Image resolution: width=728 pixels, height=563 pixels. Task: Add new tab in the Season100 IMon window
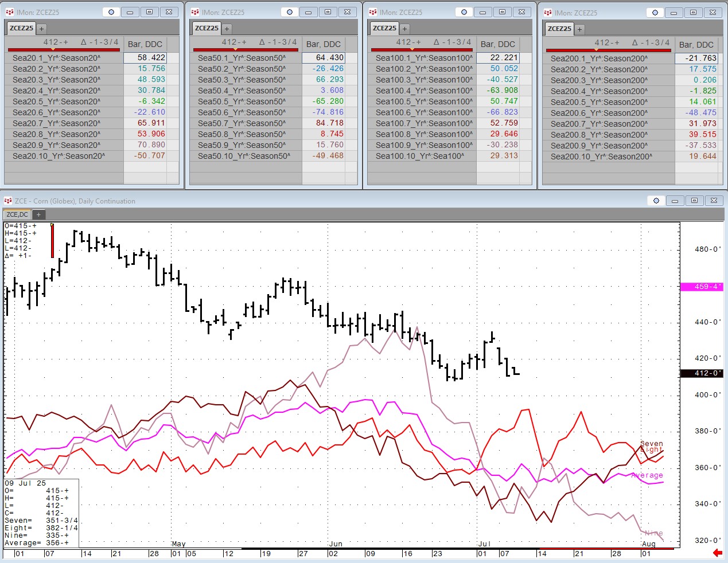404,29
